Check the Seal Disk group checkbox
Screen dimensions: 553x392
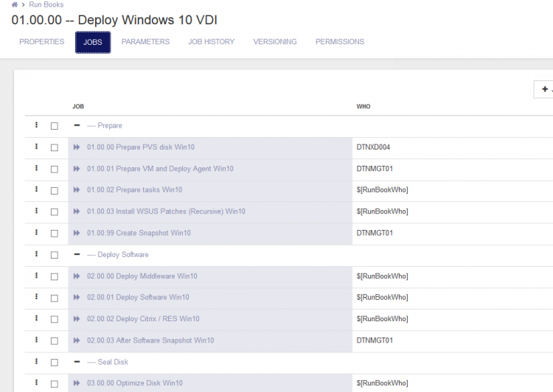(55, 363)
